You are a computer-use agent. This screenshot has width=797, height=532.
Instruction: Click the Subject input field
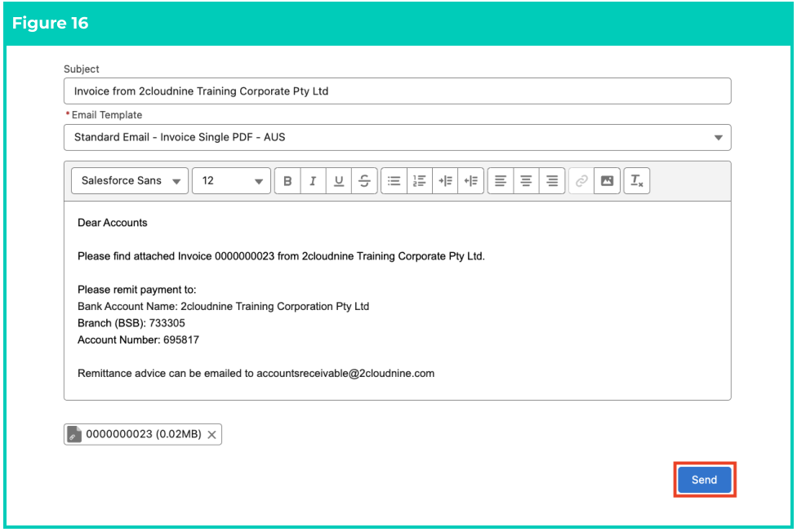click(398, 91)
